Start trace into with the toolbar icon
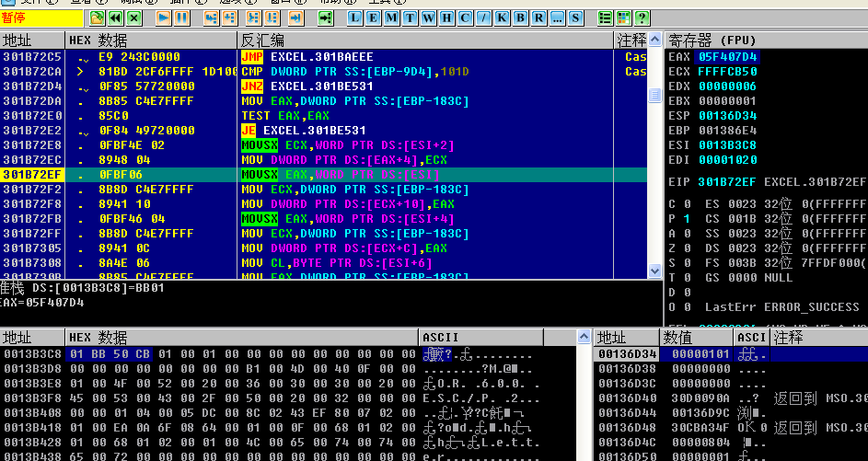The image size is (868, 461). (253, 17)
